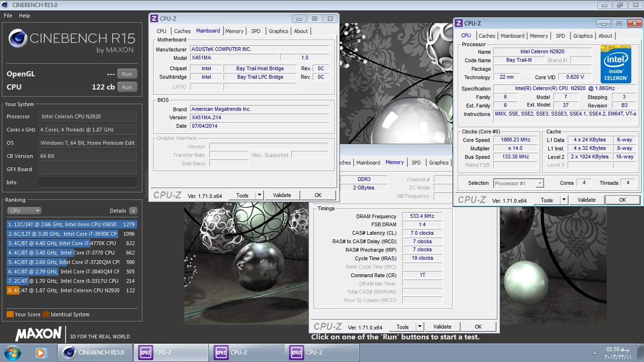644x362 pixels.
Task: Click CPU-Z Mainboard window title icon
Action: [x=154, y=18]
